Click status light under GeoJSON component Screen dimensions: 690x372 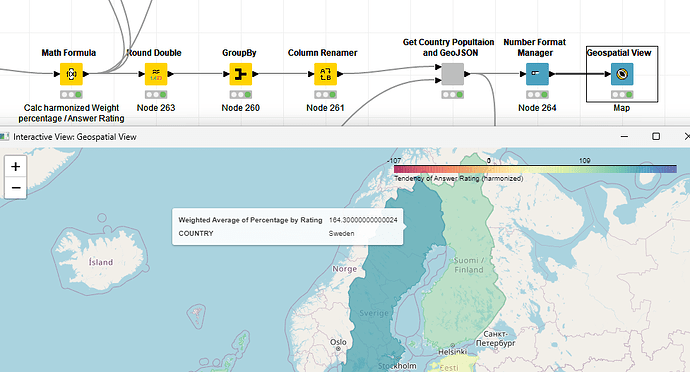(x=452, y=95)
